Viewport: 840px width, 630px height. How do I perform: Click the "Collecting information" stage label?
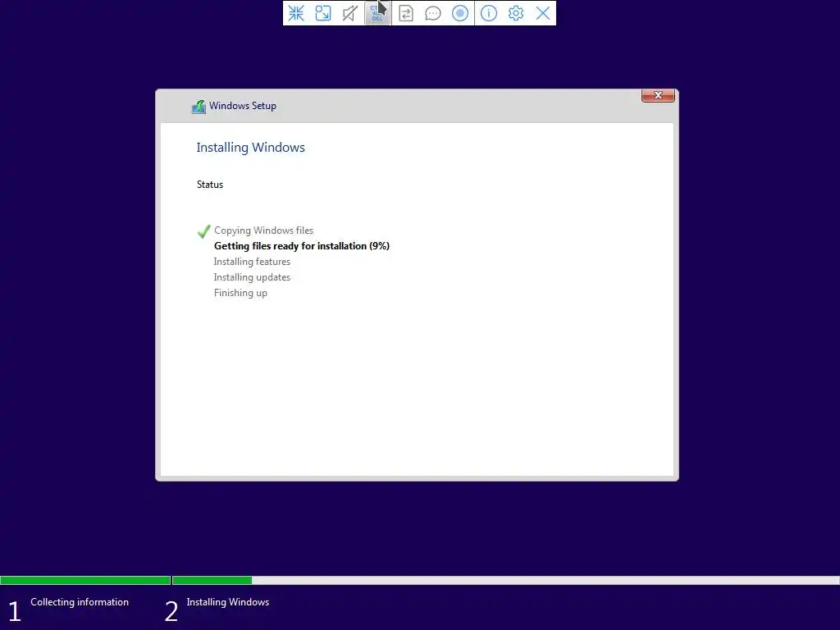(80, 602)
